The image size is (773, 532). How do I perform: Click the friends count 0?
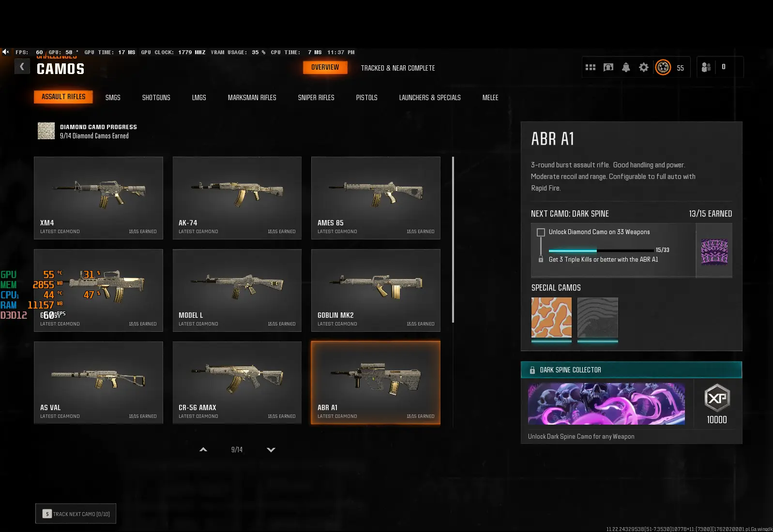724,67
